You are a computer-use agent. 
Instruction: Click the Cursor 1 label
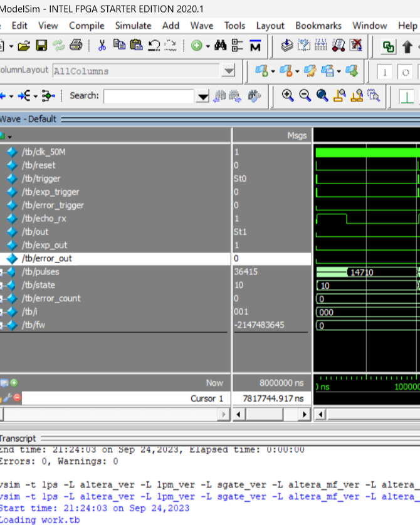tap(207, 398)
